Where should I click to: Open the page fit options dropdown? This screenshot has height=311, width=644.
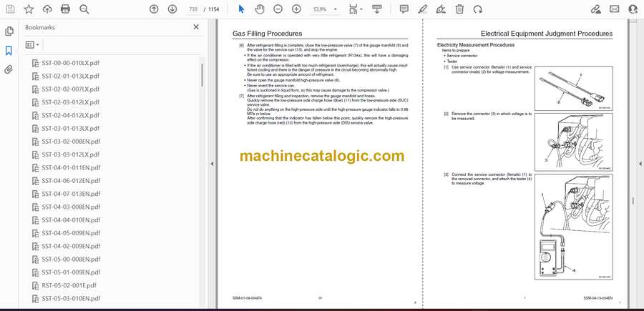(355, 9)
